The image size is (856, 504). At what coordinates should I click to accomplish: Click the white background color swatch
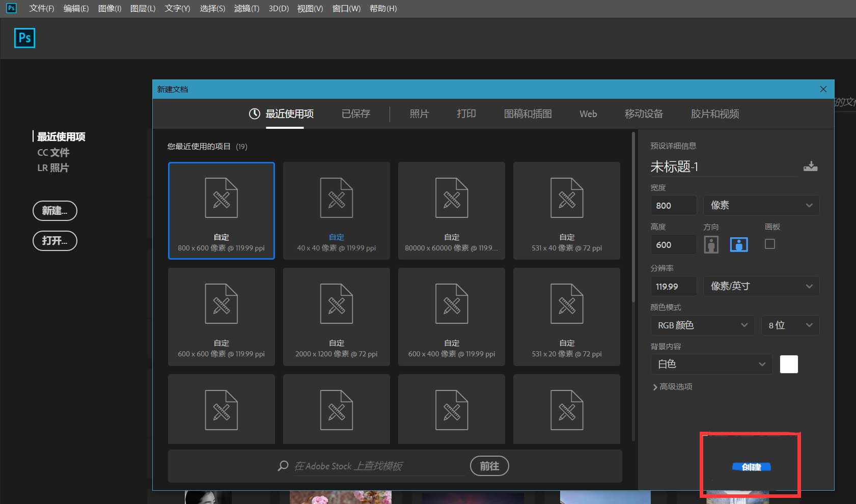(x=789, y=364)
